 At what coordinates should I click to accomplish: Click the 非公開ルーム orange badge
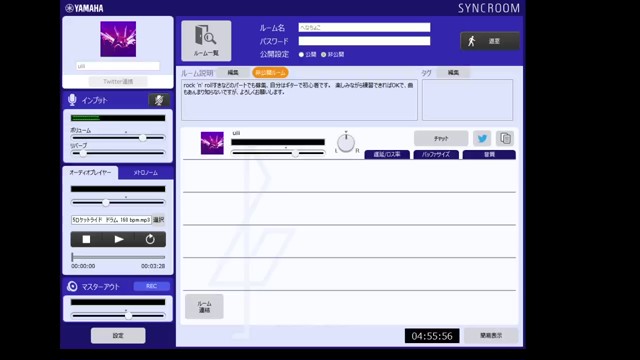point(270,73)
